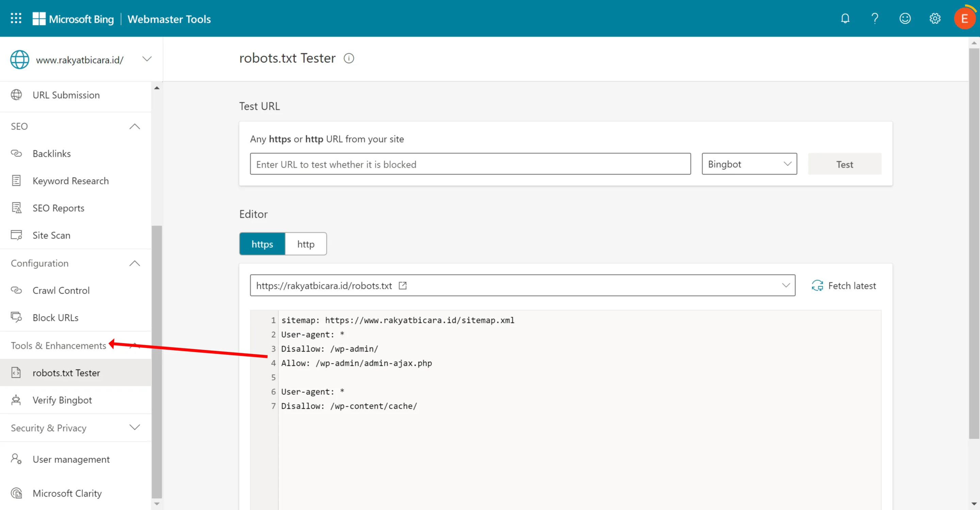The width and height of the screenshot is (980, 510).
Task: Click the Test button
Action: click(845, 164)
